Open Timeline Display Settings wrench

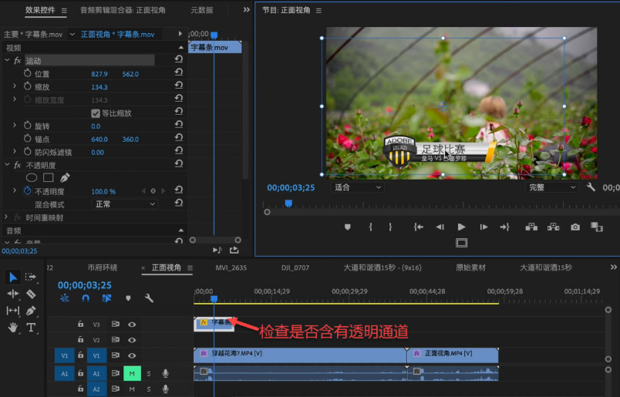(149, 298)
